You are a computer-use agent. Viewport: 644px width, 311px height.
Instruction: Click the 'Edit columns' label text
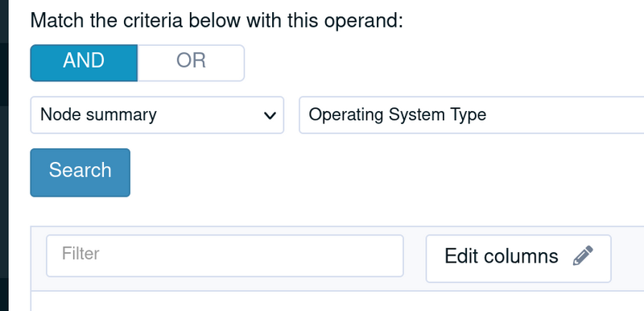coord(501,256)
